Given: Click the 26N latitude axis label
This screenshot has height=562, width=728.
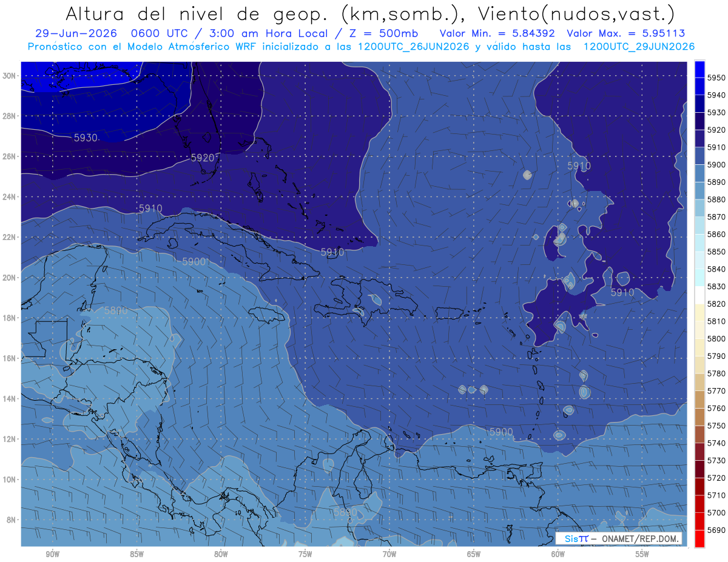Looking at the screenshot, I should 10,156.
